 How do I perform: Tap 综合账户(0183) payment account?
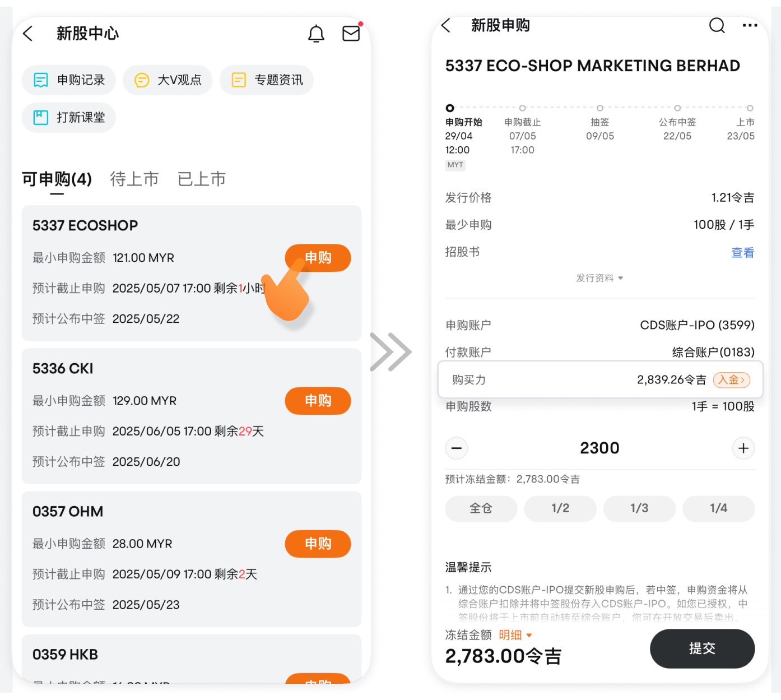[x=713, y=353]
